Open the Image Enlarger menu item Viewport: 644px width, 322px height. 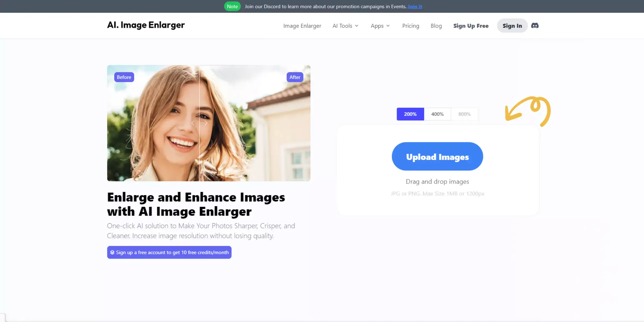302,25
